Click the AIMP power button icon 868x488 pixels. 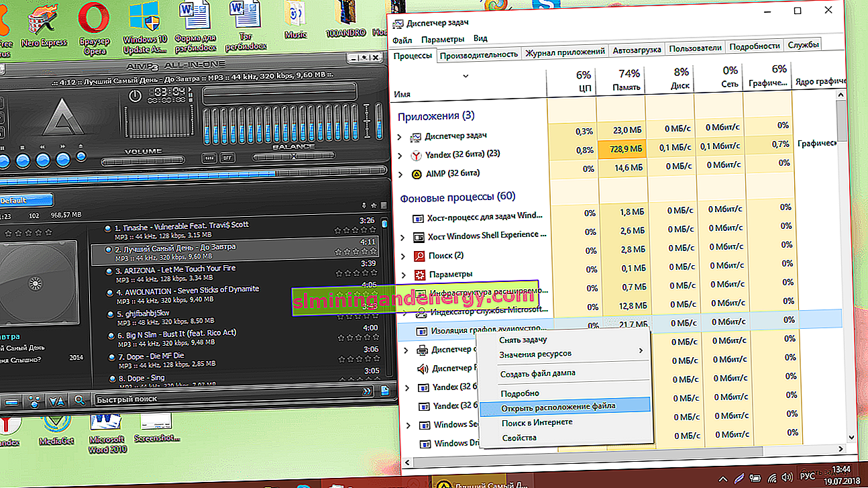135,95
